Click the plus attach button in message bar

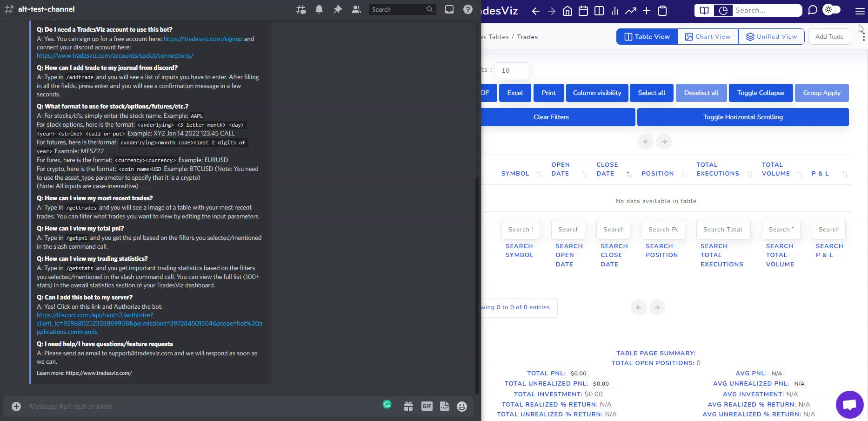click(x=16, y=407)
